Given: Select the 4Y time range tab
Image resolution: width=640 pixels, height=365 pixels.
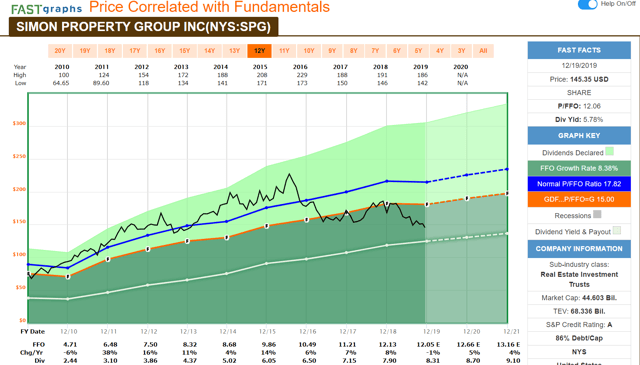Looking at the screenshot, I should click(x=440, y=51).
